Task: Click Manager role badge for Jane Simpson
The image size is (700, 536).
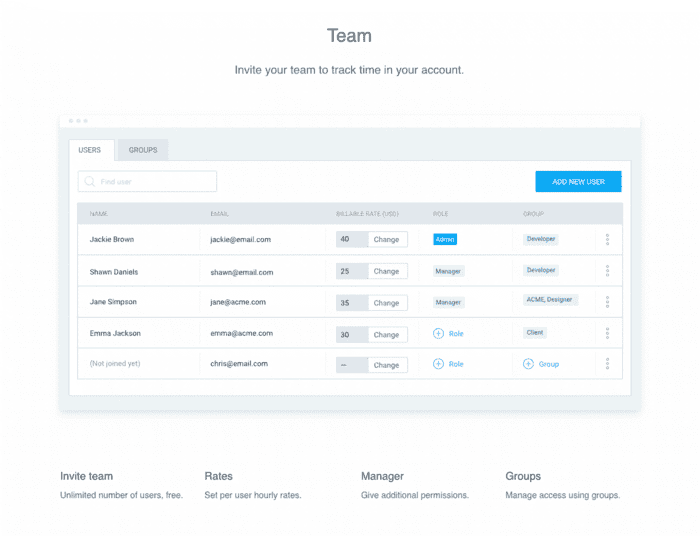Action: point(448,302)
